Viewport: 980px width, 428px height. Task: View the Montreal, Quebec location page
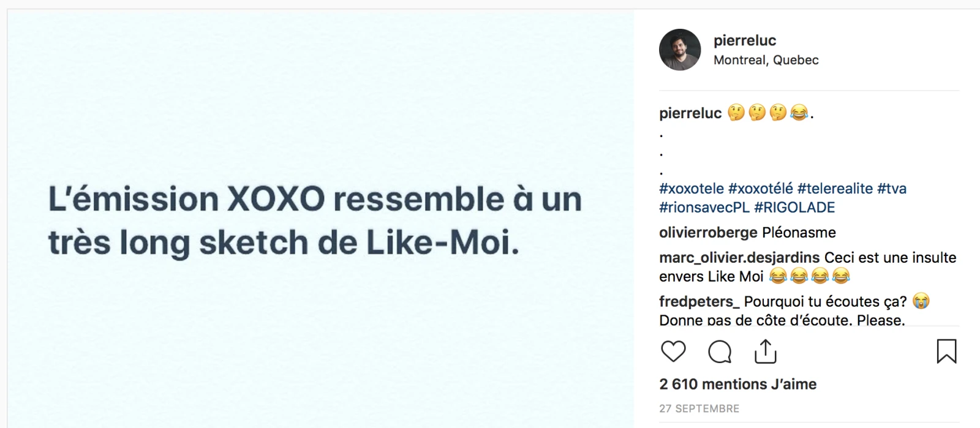pos(766,60)
